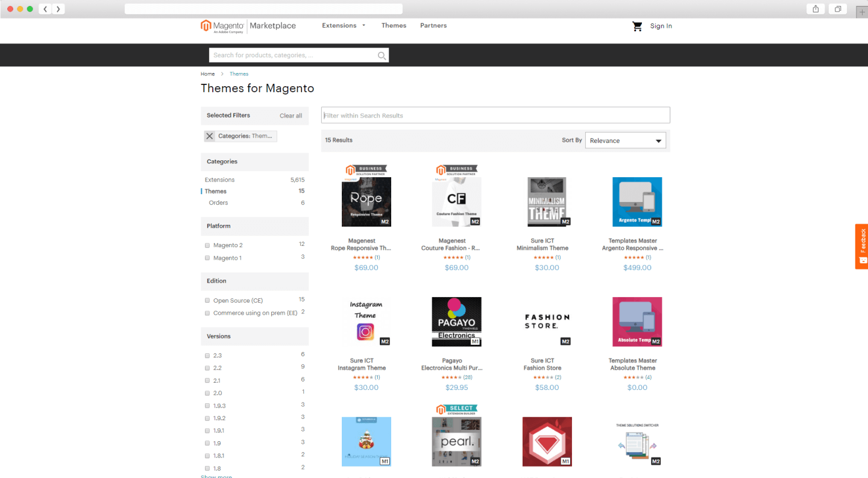
Task: Remove the Categories: Themes filter
Action: point(209,136)
